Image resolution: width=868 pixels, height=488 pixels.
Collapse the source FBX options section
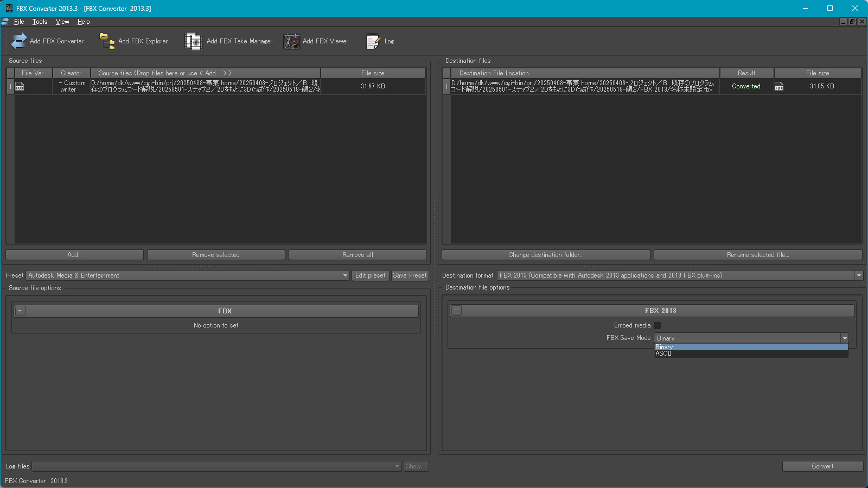[20, 311]
